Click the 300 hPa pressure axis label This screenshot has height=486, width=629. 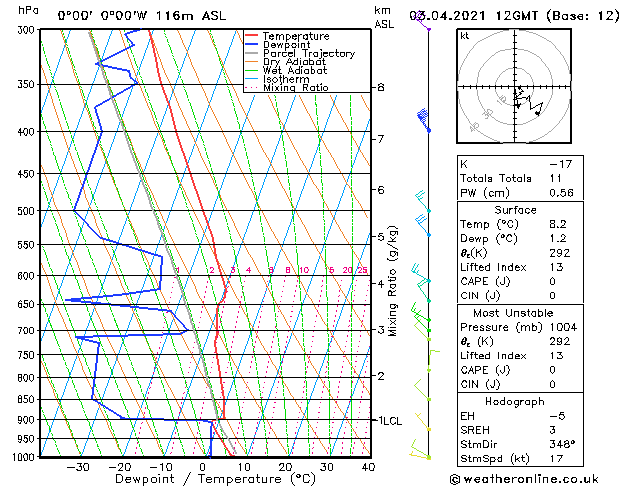[26, 30]
